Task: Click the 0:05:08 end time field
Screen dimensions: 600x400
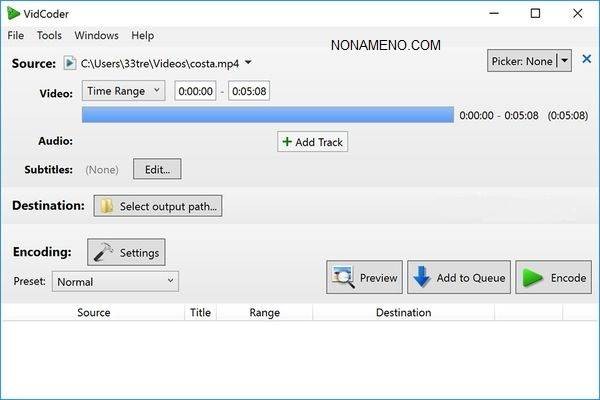Action: (x=248, y=91)
